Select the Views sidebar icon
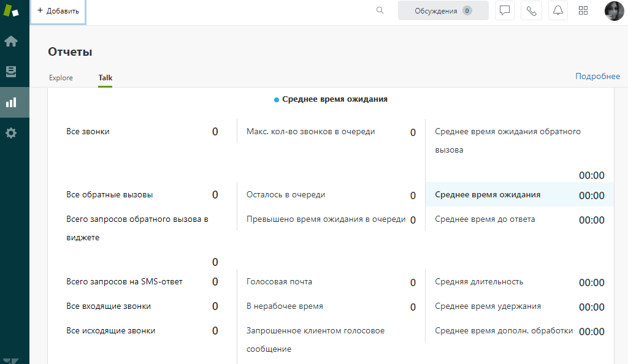Screen dimensions: 628x364 click(12, 71)
